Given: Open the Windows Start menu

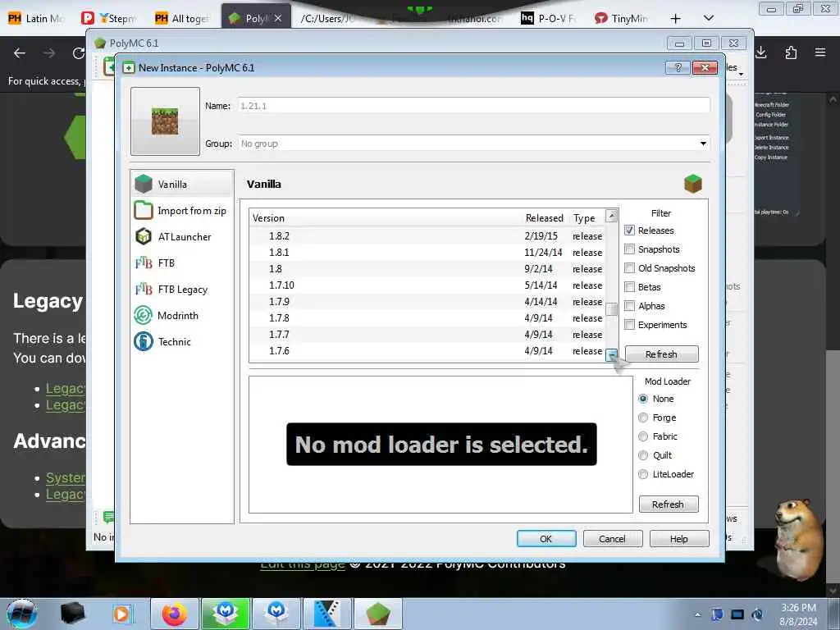Looking at the screenshot, I should click(22, 614).
